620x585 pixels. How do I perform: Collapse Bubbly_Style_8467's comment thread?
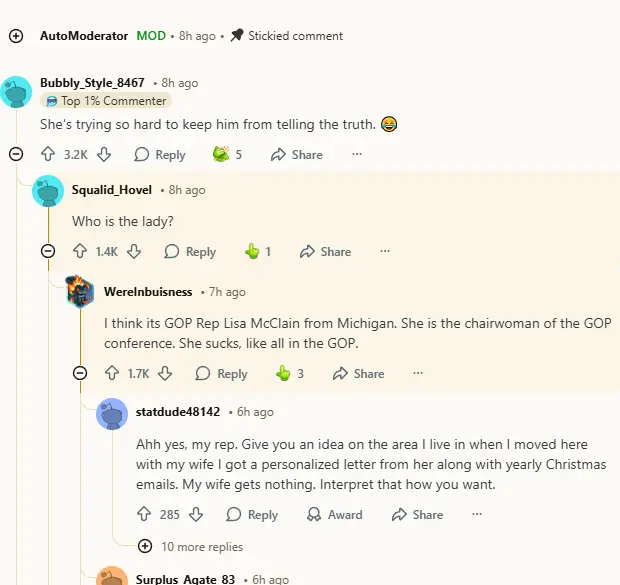coord(16,155)
